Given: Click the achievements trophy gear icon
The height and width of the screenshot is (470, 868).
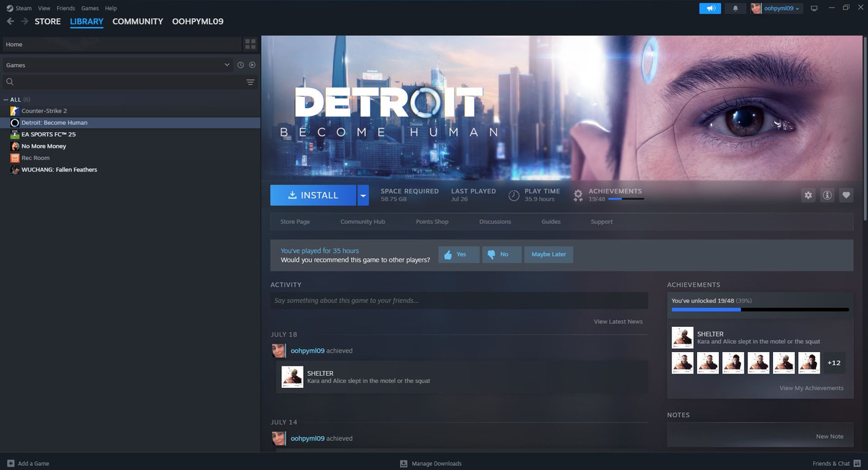Looking at the screenshot, I should tap(578, 195).
